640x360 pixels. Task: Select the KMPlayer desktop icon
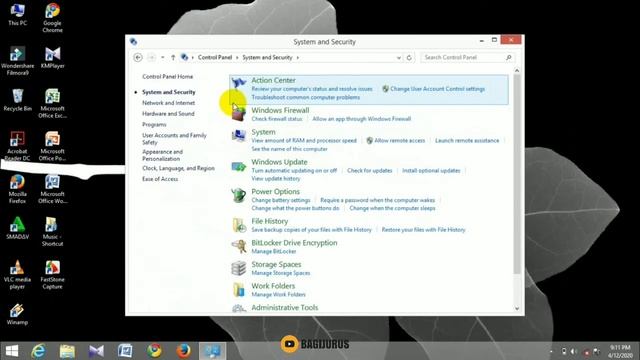click(52, 58)
